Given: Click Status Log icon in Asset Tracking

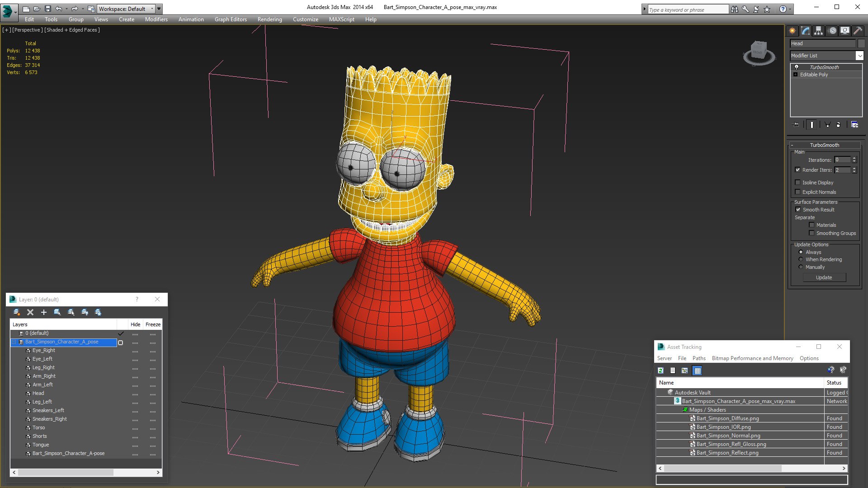Looking at the screenshot, I should 673,371.
